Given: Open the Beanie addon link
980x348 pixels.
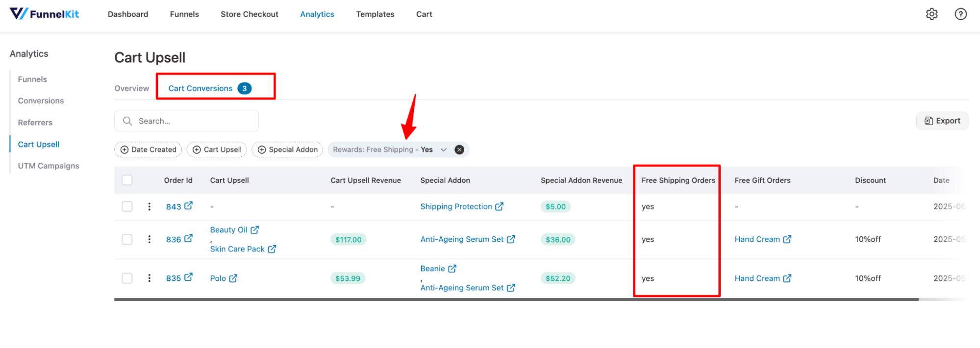Looking at the screenshot, I should tap(432, 269).
